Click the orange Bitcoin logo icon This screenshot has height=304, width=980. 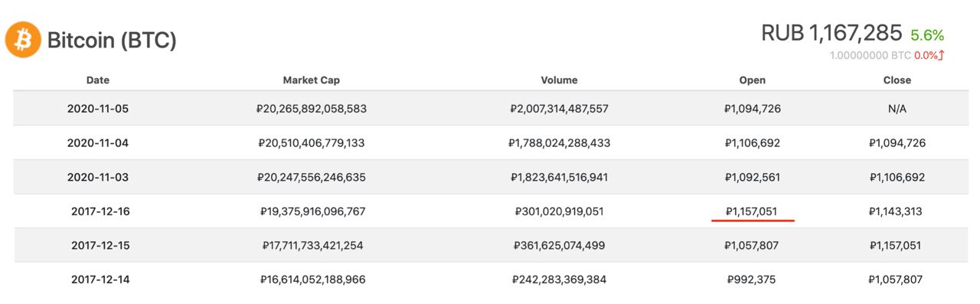[x=24, y=40]
